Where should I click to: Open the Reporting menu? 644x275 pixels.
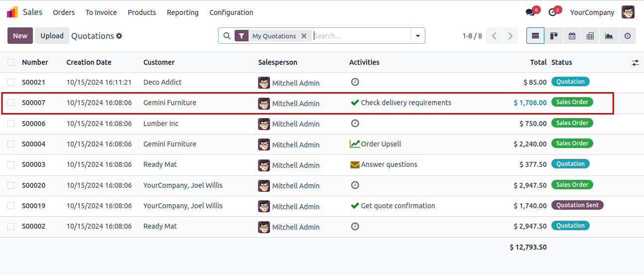[x=182, y=12]
